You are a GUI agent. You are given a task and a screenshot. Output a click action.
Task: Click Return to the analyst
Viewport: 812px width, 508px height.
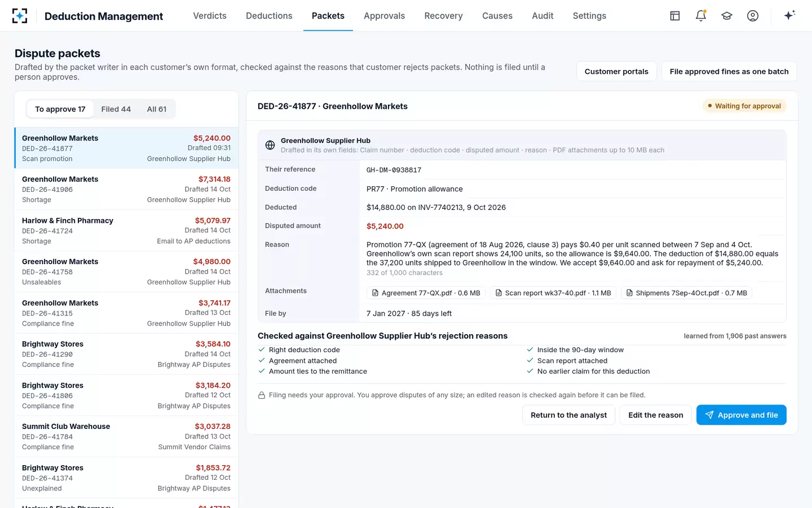[568, 415]
